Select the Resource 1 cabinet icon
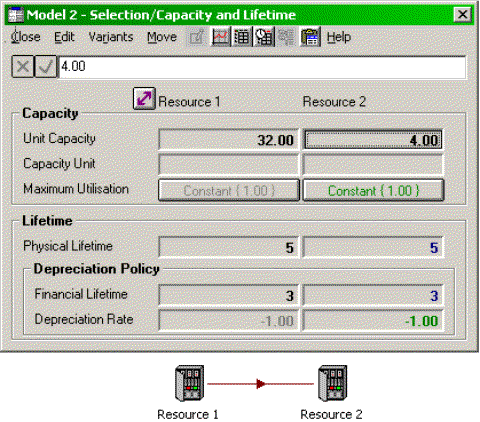 [x=189, y=383]
